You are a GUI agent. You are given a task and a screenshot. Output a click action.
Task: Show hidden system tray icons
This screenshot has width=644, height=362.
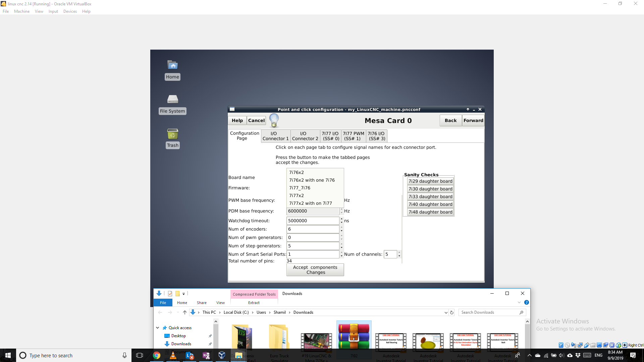[529, 355]
